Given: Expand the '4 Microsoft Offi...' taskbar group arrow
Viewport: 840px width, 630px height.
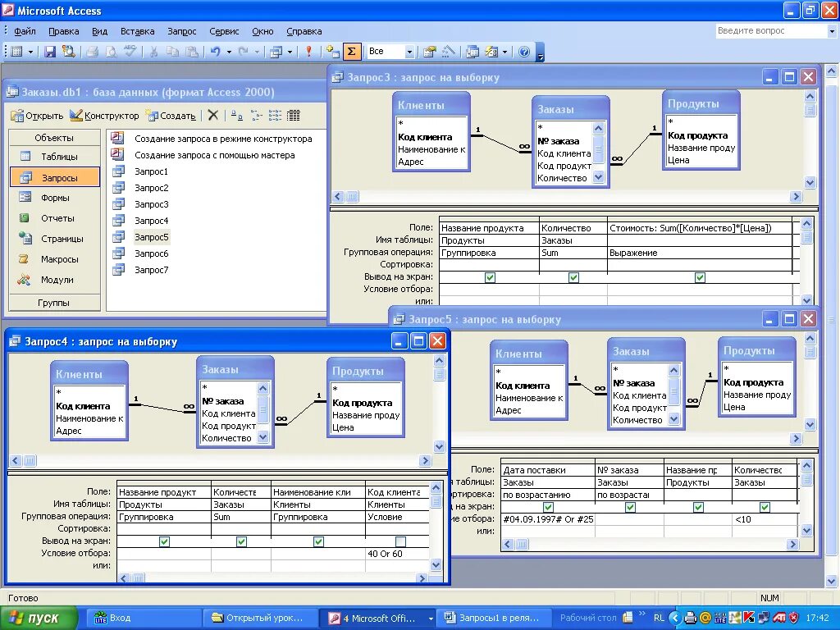Looking at the screenshot, I should click(x=431, y=619).
